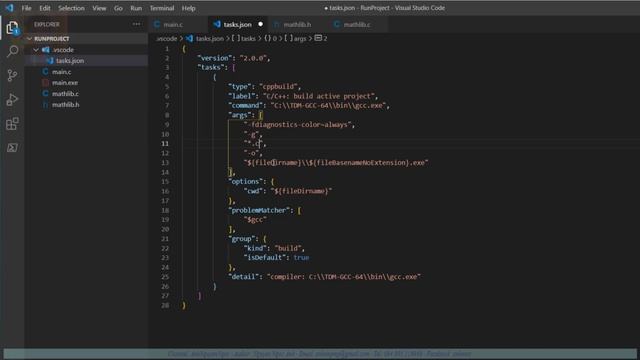The height and width of the screenshot is (360, 640).
Task: Click the header file icon beside mathlib.h in the tree
Action: 45,104
